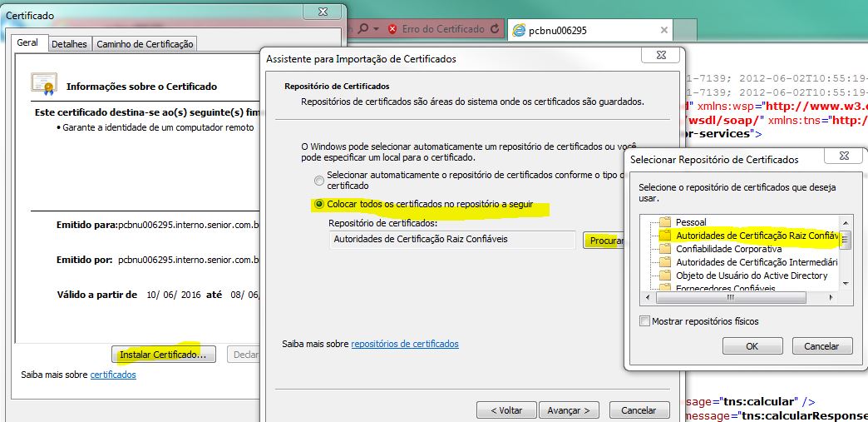Click the Avançar button in import wizard
Screen dimensions: 868x422
[x=569, y=410]
